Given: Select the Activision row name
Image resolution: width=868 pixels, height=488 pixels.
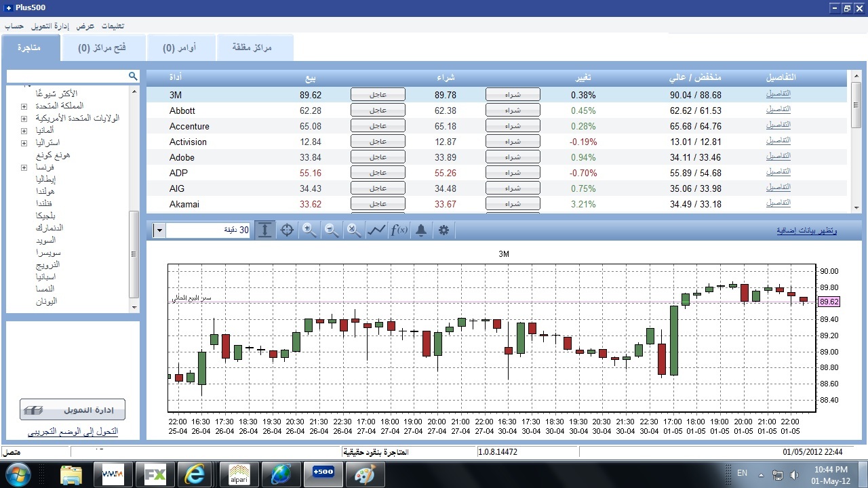Looking at the screenshot, I should coord(188,142).
